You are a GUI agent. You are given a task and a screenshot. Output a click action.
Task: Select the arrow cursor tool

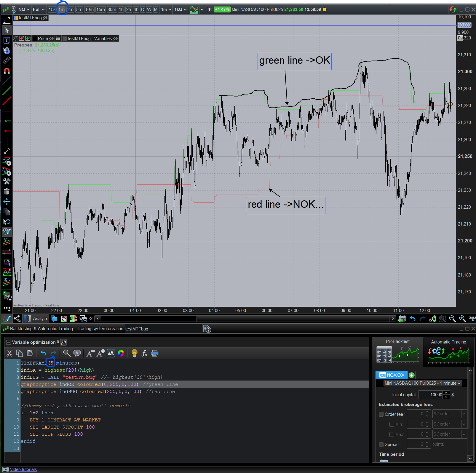[7, 30]
